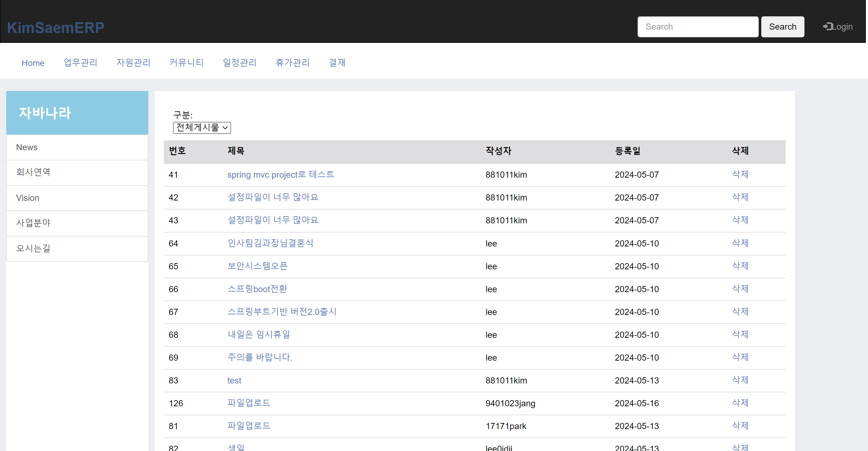The image size is (868, 451).
Task: Open the 휴가관리 menu
Action: click(292, 63)
